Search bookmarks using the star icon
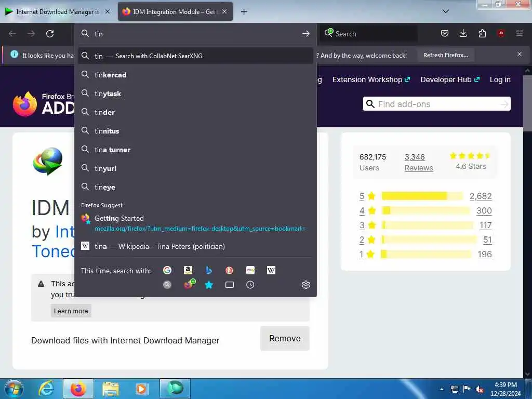 pos(209,285)
